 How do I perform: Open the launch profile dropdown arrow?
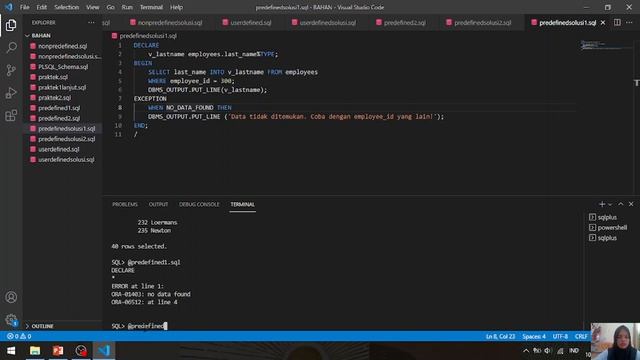coord(610,204)
